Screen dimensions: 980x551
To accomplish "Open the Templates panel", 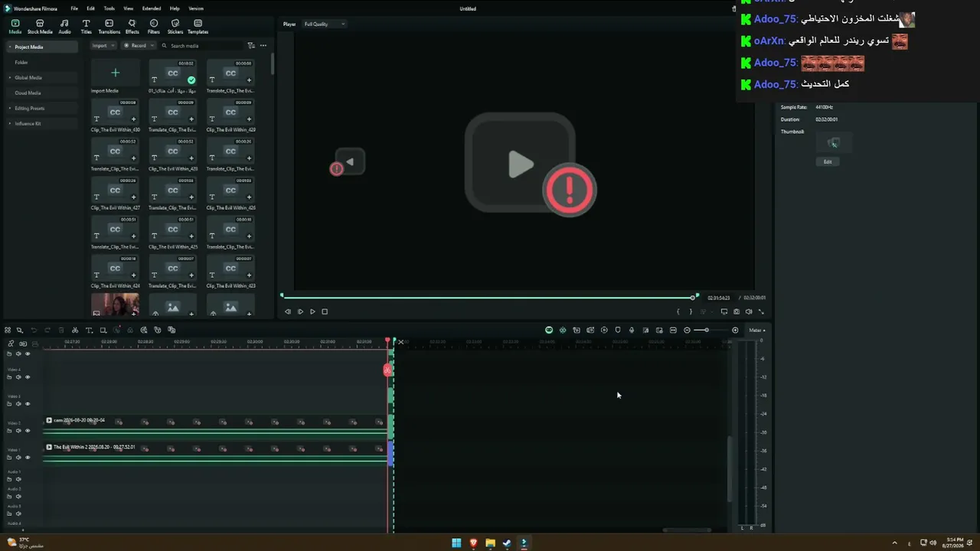I will 198,27.
